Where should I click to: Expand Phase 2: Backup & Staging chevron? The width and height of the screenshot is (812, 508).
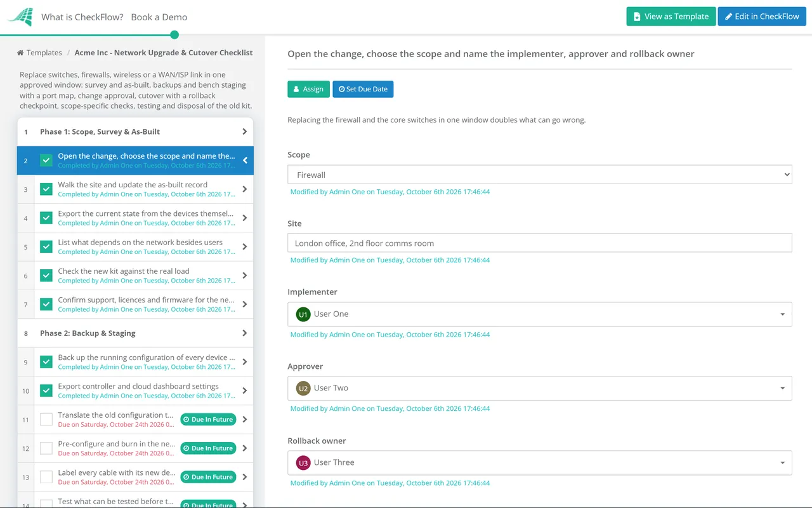245,333
